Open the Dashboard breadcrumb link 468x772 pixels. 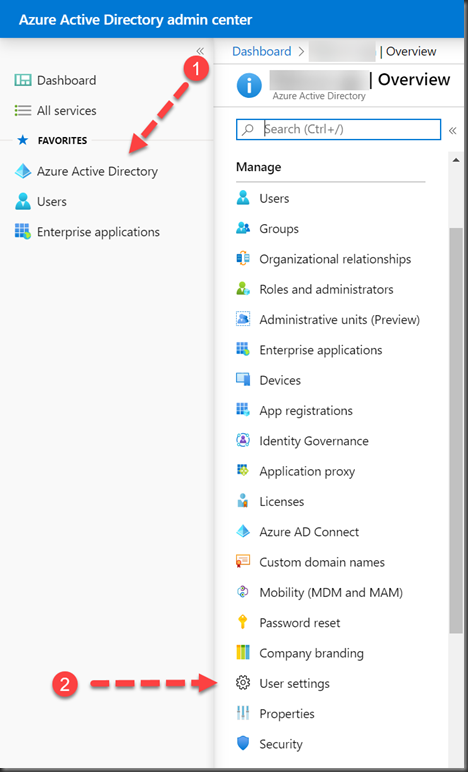(262, 51)
